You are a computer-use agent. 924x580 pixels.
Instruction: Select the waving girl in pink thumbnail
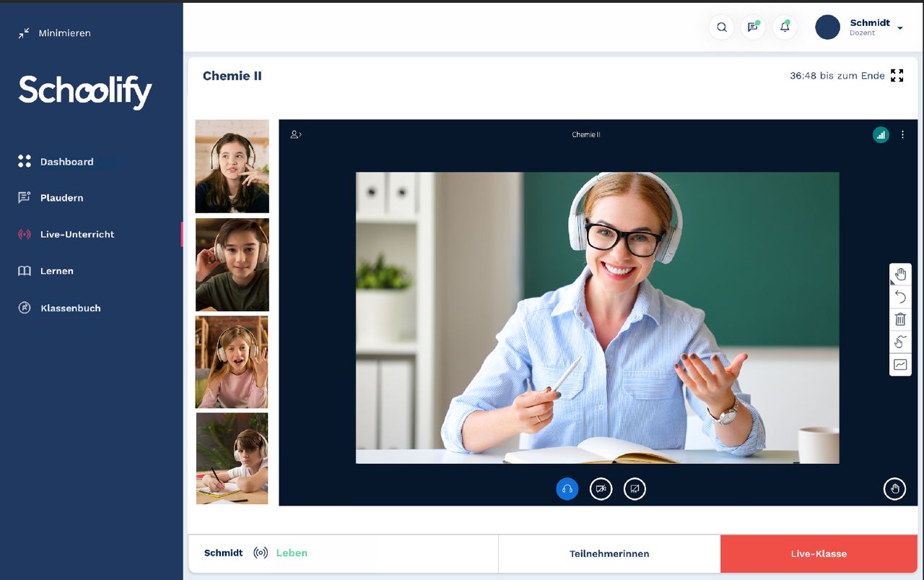click(x=232, y=362)
